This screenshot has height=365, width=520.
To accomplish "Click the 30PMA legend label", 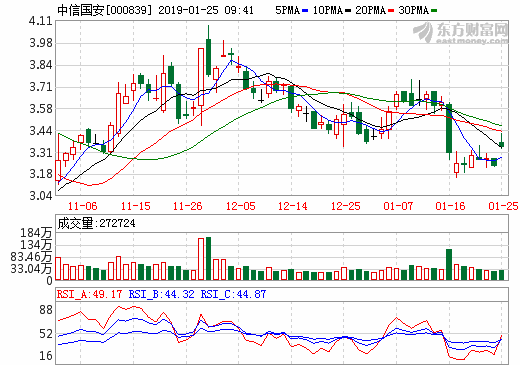I will point(413,10).
